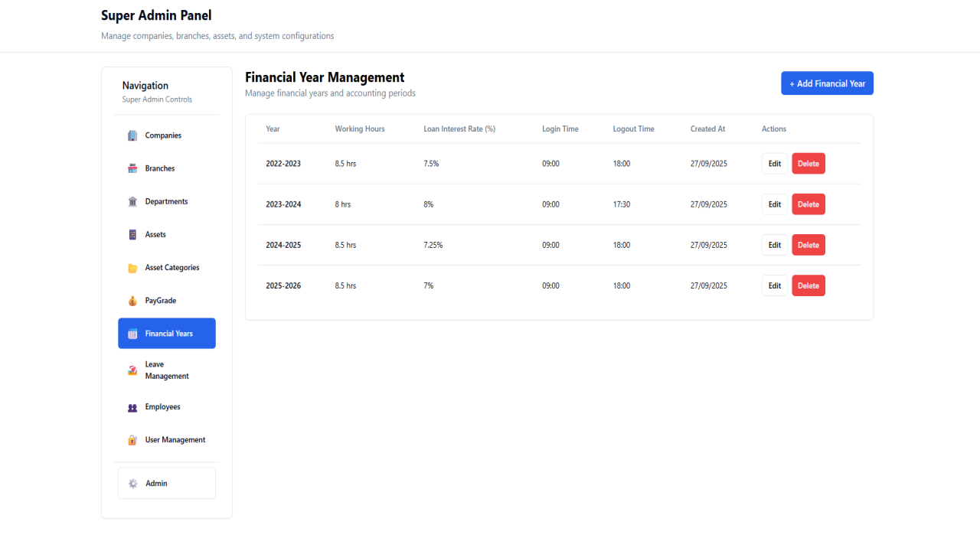Click the Created At column header

707,129
